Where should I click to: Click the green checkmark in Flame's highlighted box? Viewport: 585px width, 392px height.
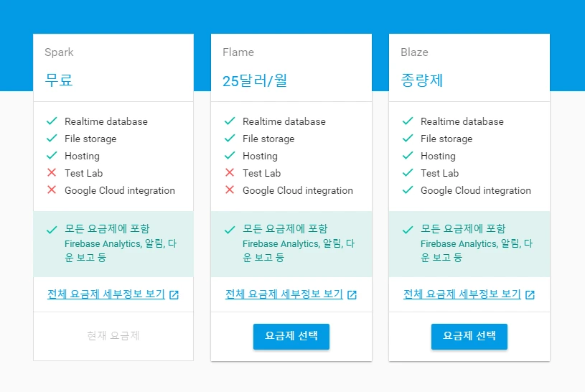click(x=230, y=230)
